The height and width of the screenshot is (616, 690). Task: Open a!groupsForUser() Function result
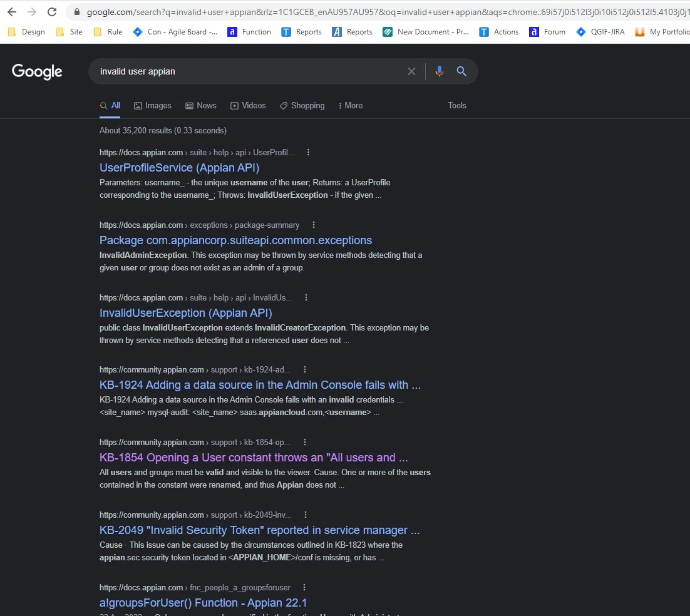coord(203,603)
